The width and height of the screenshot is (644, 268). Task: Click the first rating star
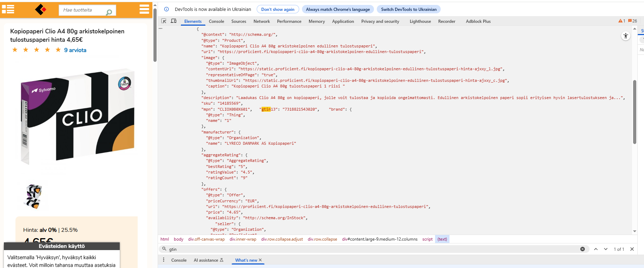(x=15, y=50)
